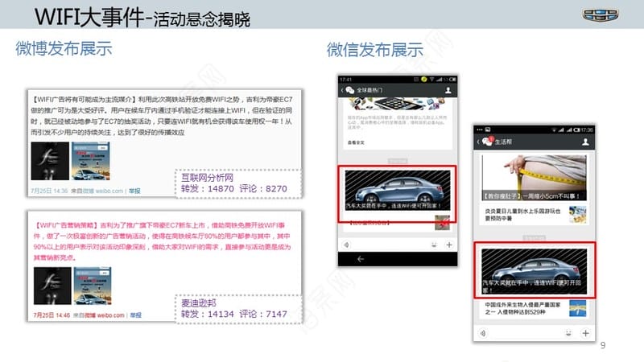Screen dimensions: 644x362
Task: Open the car ad image in the second Weibo post
Action: tap(93, 286)
